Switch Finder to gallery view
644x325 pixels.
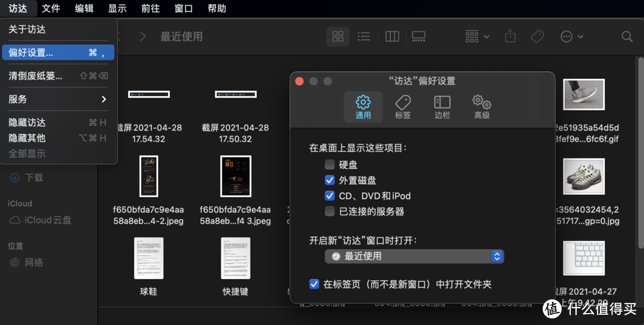(x=419, y=36)
